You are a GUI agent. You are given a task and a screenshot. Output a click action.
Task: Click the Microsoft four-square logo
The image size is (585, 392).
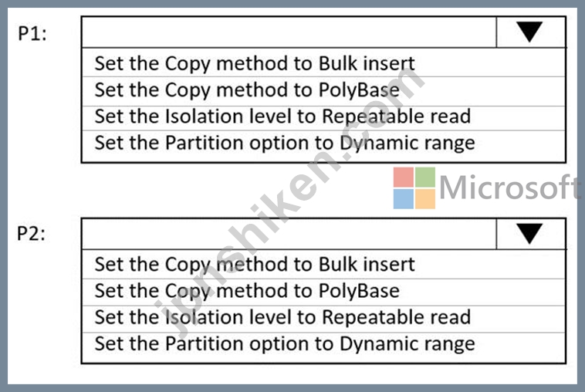click(414, 188)
